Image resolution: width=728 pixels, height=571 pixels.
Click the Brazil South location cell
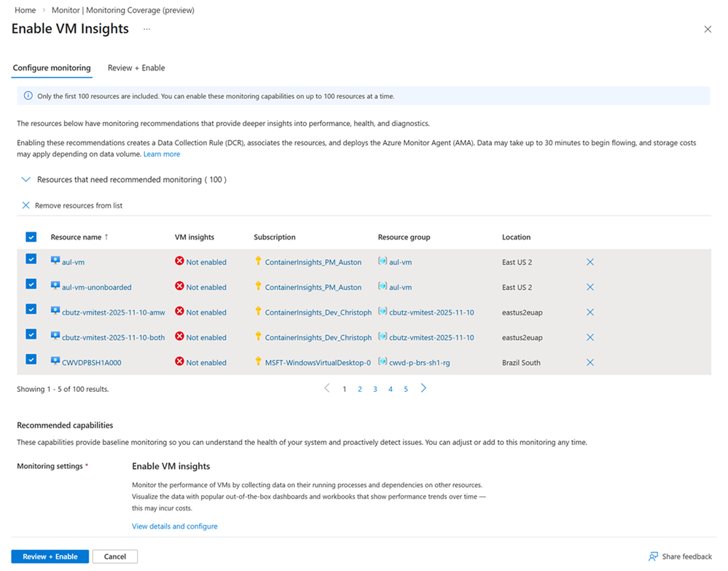[x=521, y=363]
